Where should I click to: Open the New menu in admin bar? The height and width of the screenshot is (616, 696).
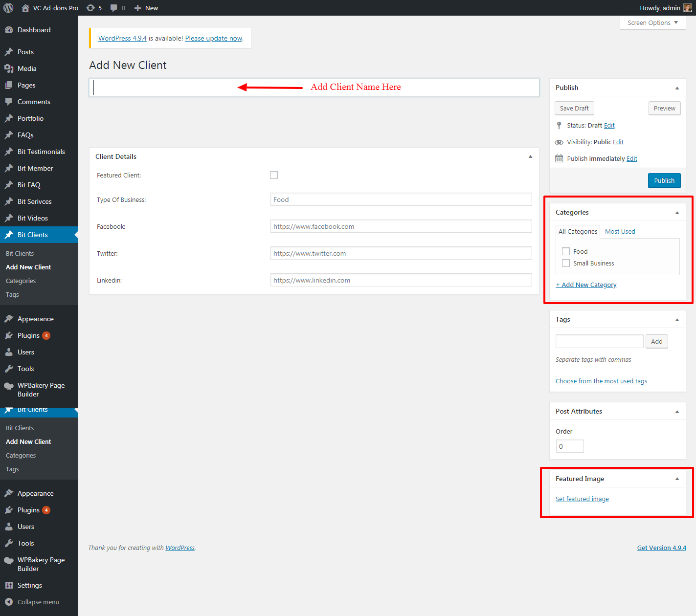pos(146,8)
